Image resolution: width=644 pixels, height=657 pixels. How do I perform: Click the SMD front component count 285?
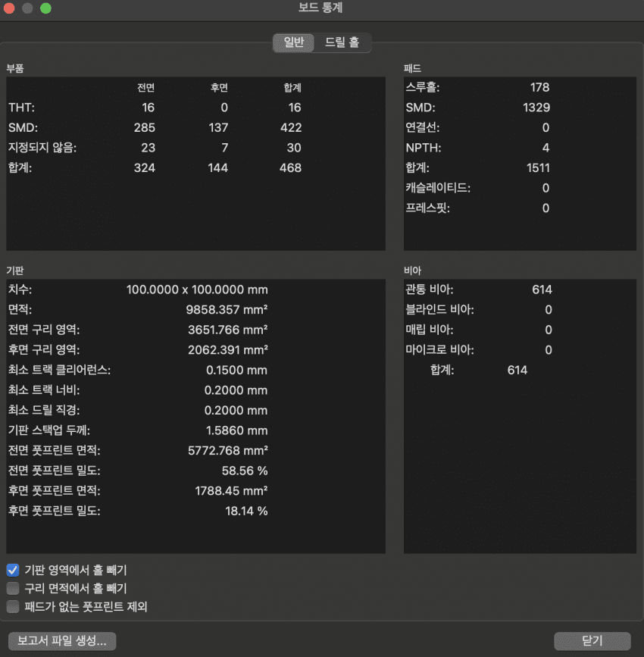pyautogui.click(x=145, y=127)
